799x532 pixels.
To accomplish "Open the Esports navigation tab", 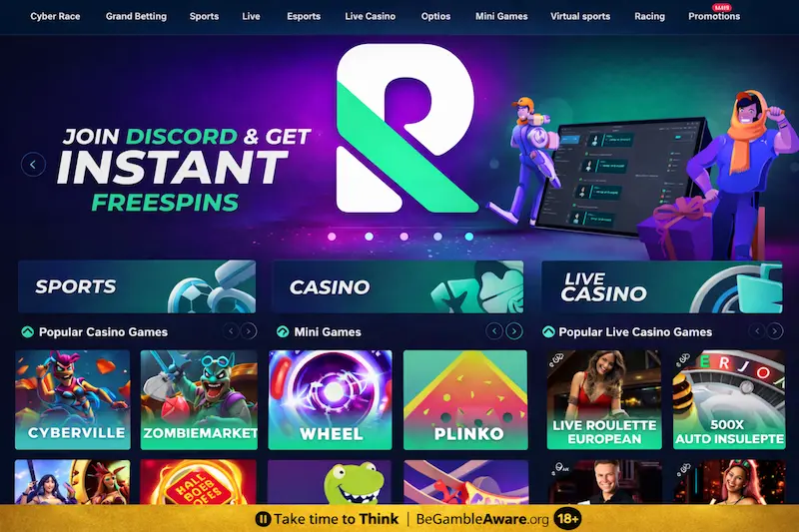I will click(304, 16).
